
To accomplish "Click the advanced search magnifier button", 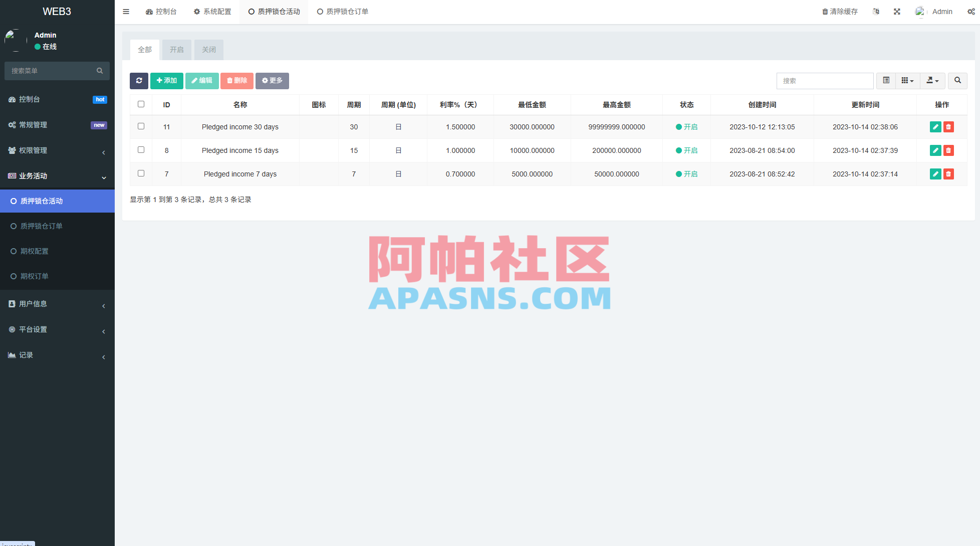I will [x=957, y=81].
